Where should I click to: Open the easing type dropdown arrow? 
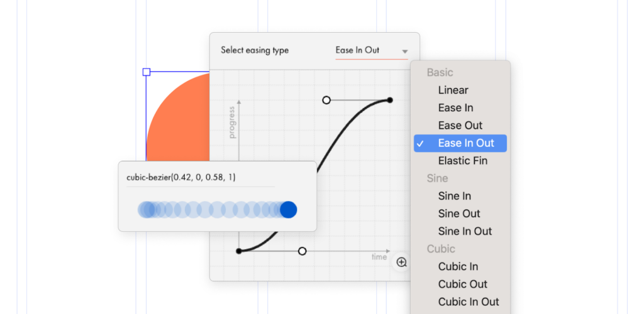(x=405, y=51)
